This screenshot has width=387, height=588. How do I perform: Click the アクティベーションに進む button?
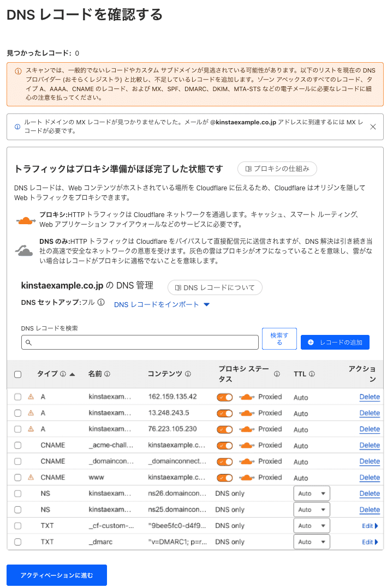point(56,575)
